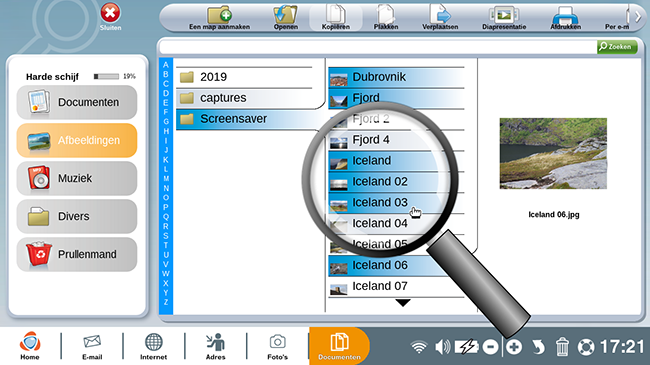Image resolution: width=650 pixels, height=365 pixels.
Task: Click the Harde schijf usage bar
Action: pyautogui.click(x=106, y=76)
